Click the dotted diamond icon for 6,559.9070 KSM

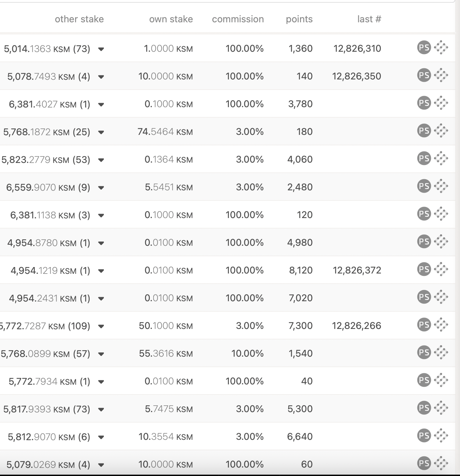[x=441, y=186]
